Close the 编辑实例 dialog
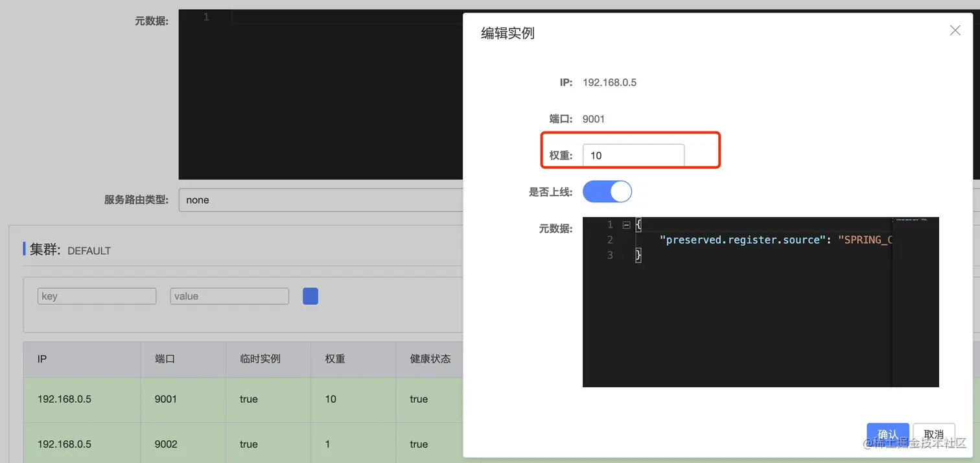 click(x=955, y=30)
